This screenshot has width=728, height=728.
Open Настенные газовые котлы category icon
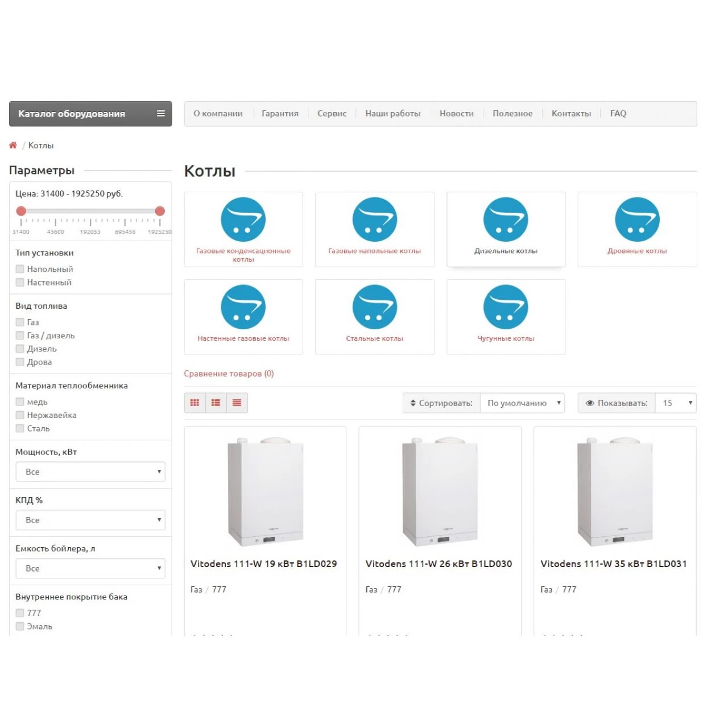point(243,307)
